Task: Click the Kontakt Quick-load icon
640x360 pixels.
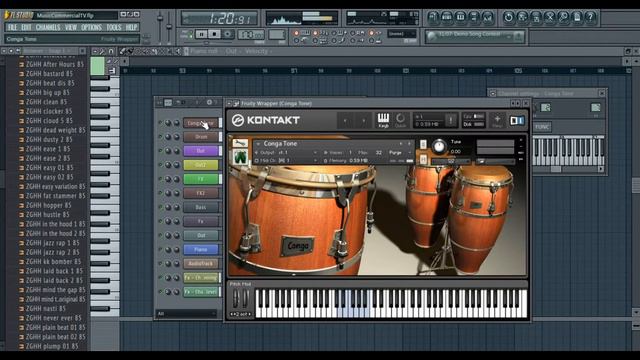Action: coord(400,120)
